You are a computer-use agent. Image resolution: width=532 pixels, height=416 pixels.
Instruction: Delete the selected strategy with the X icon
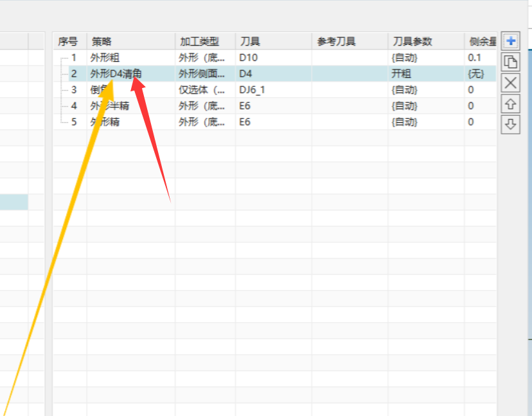point(511,83)
